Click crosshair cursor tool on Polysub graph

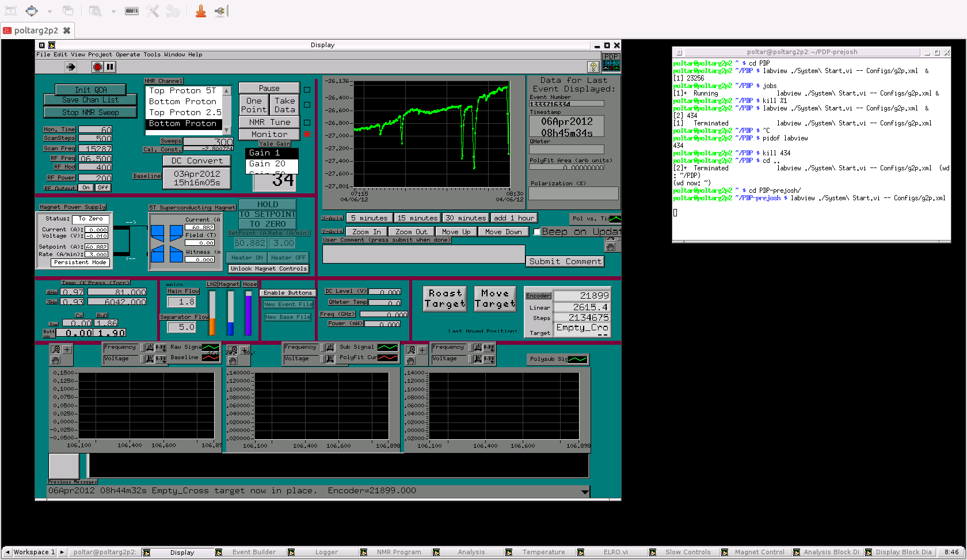(x=422, y=350)
